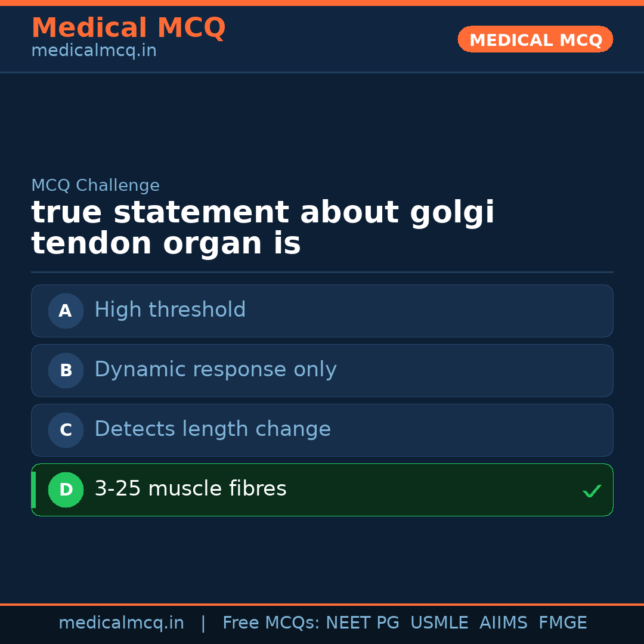Visit medicalmcq.in link under header title
Image resolution: width=644 pixels, height=644 pixels.
94,51
